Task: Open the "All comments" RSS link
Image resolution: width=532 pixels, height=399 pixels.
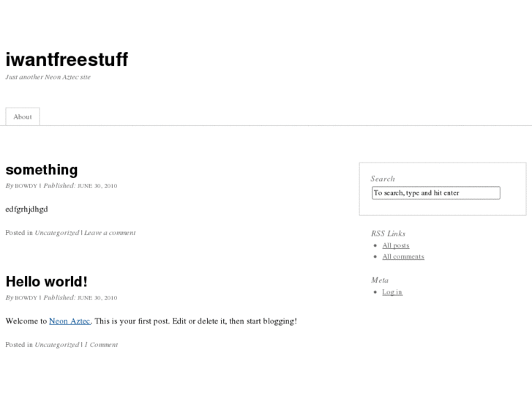Action: pos(403,257)
